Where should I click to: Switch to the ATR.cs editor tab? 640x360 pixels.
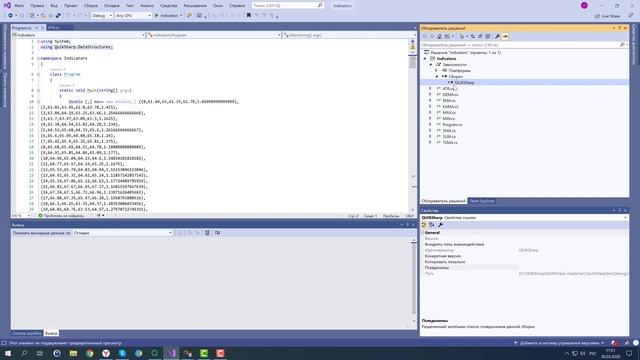click(x=53, y=28)
